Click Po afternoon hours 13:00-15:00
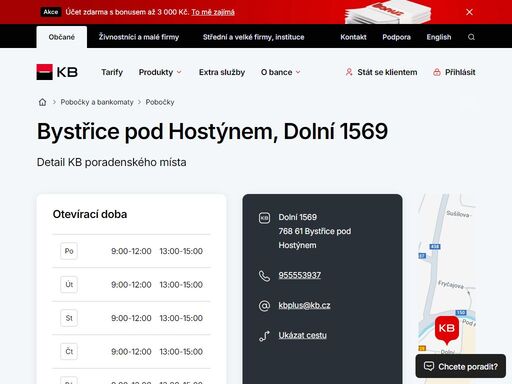The height and width of the screenshot is (384, 512). point(181,251)
